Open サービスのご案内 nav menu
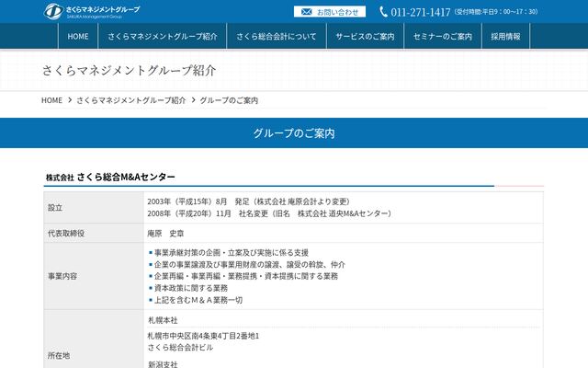588x368 pixels. [365, 37]
